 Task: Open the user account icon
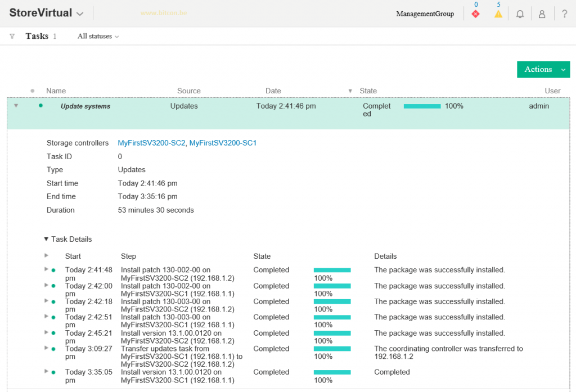pos(542,14)
